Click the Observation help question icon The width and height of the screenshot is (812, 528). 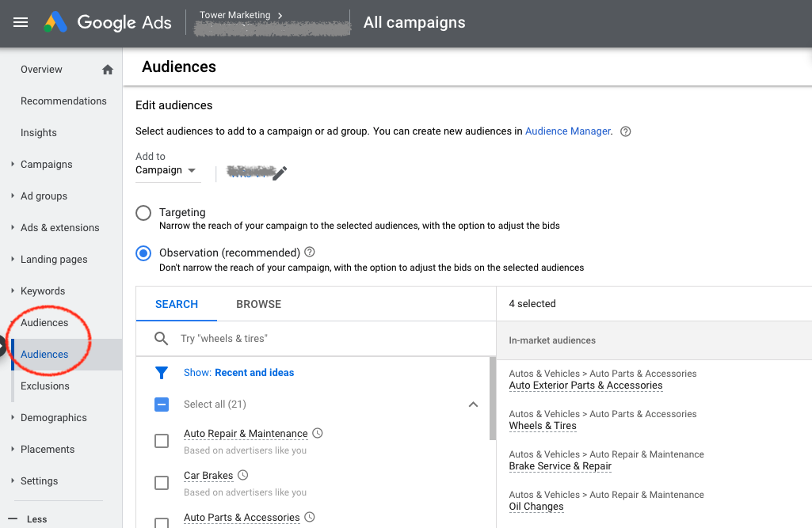pos(310,253)
